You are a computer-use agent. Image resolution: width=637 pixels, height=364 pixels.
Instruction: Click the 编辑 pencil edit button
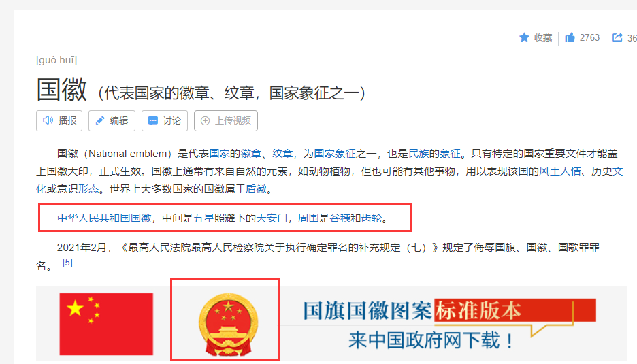point(112,120)
